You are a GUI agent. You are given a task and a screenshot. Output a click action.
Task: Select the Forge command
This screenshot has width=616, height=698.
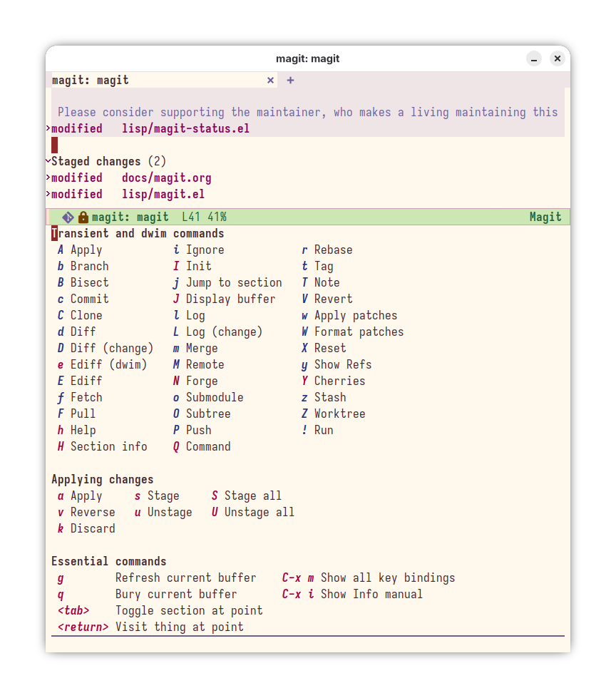coord(195,381)
